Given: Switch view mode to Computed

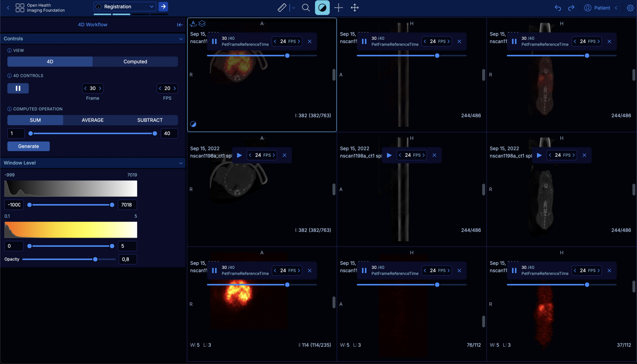Looking at the screenshot, I should [135, 62].
